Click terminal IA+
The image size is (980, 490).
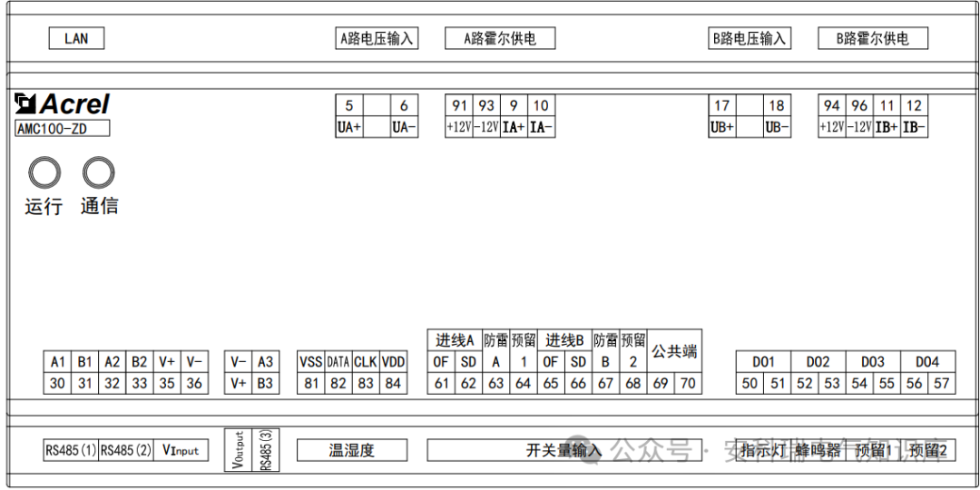pos(514,127)
